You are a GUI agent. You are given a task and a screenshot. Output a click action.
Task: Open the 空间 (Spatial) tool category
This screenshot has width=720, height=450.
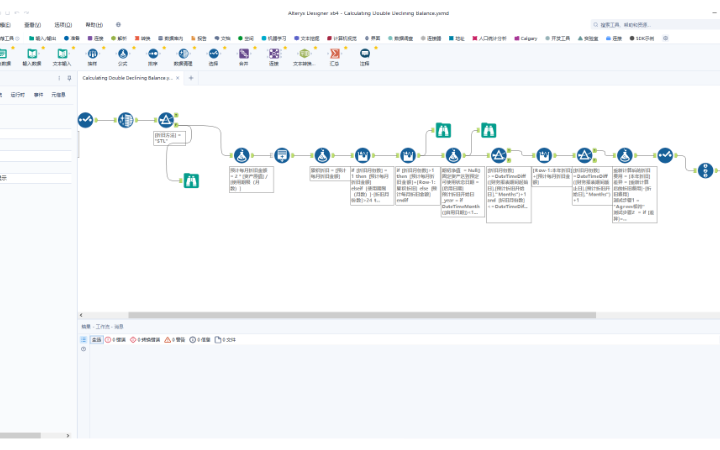[246, 39]
